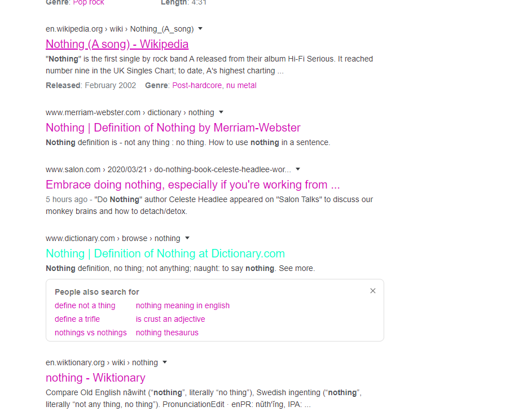Expand dropdown arrow beside en.wiktionary.org URL
532x420 pixels.
click(x=165, y=362)
